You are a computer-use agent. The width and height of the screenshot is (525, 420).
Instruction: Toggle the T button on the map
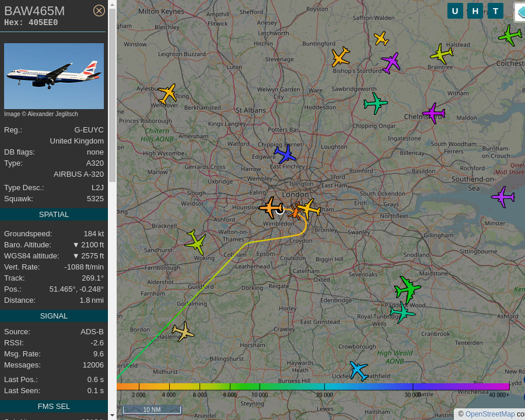point(495,11)
